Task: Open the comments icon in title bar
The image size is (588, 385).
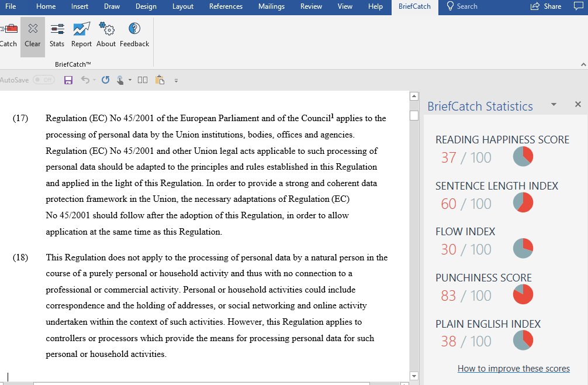Action: (x=579, y=6)
